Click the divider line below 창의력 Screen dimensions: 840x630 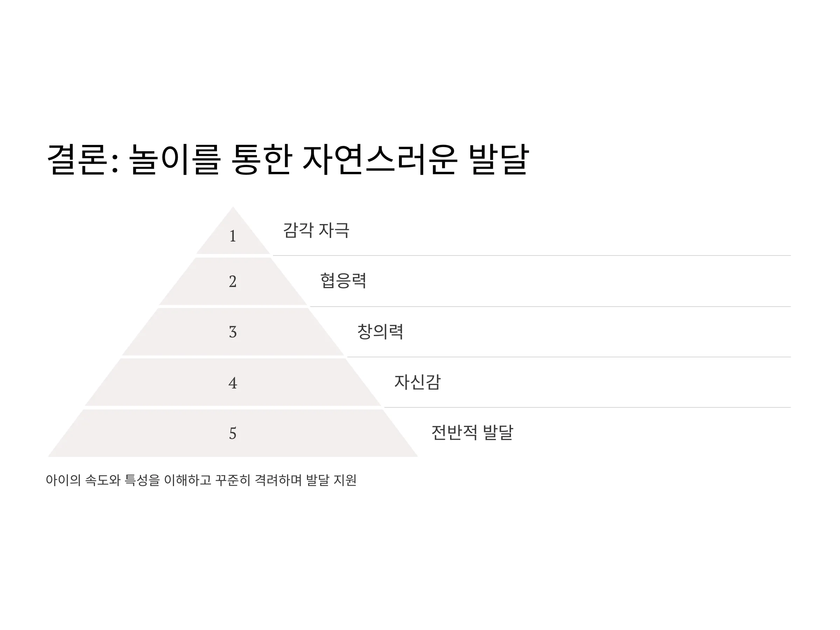click(569, 357)
